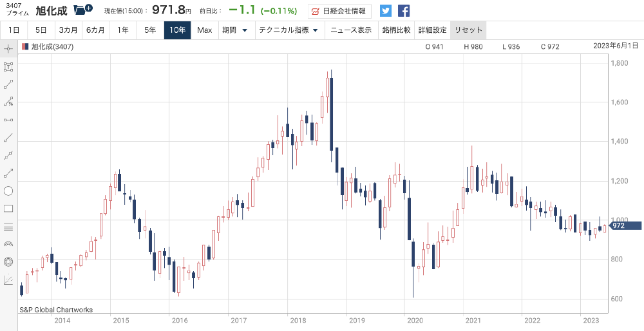Click the O 941 open value
644x331 pixels.
click(434, 47)
